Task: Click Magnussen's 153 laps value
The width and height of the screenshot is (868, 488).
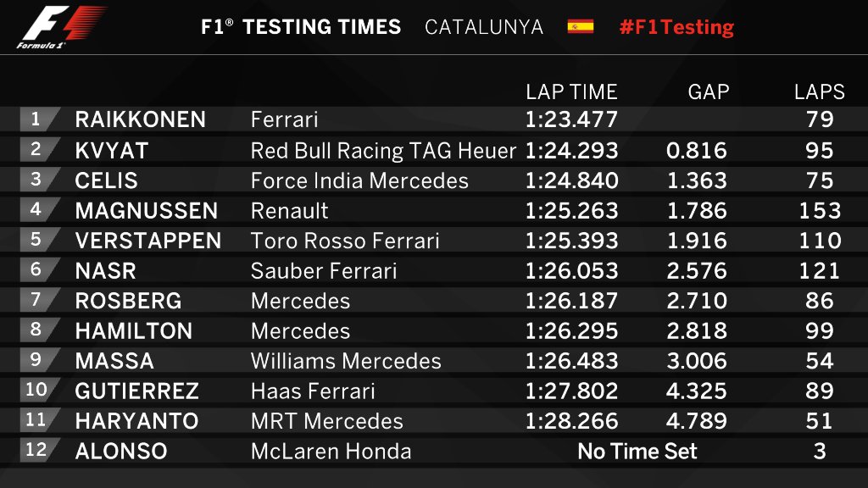Action: [819, 211]
